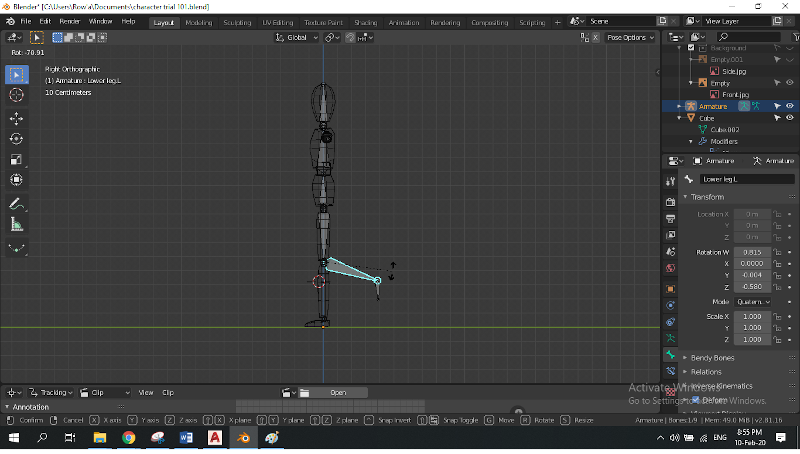The width and height of the screenshot is (800, 454).
Task: Collapse the Modifiers entry in outliner
Action: 691,141
